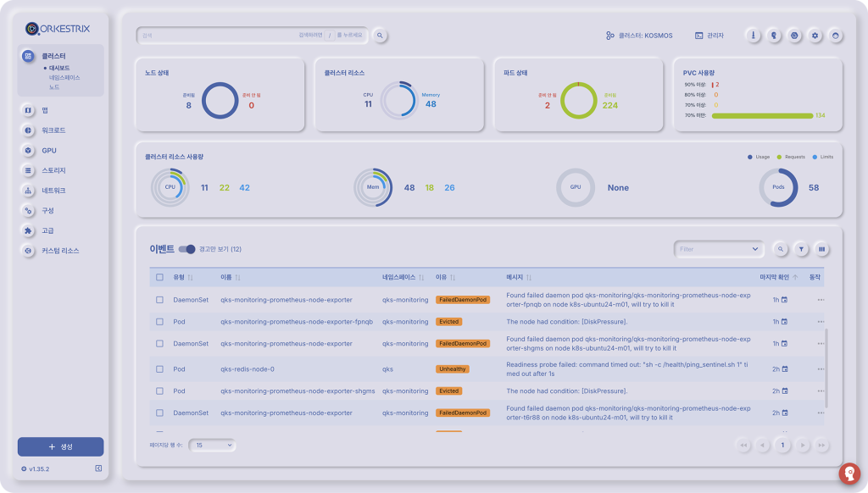This screenshot has width=868, height=493.
Task: Open the GPU sidebar icon
Action: [28, 150]
